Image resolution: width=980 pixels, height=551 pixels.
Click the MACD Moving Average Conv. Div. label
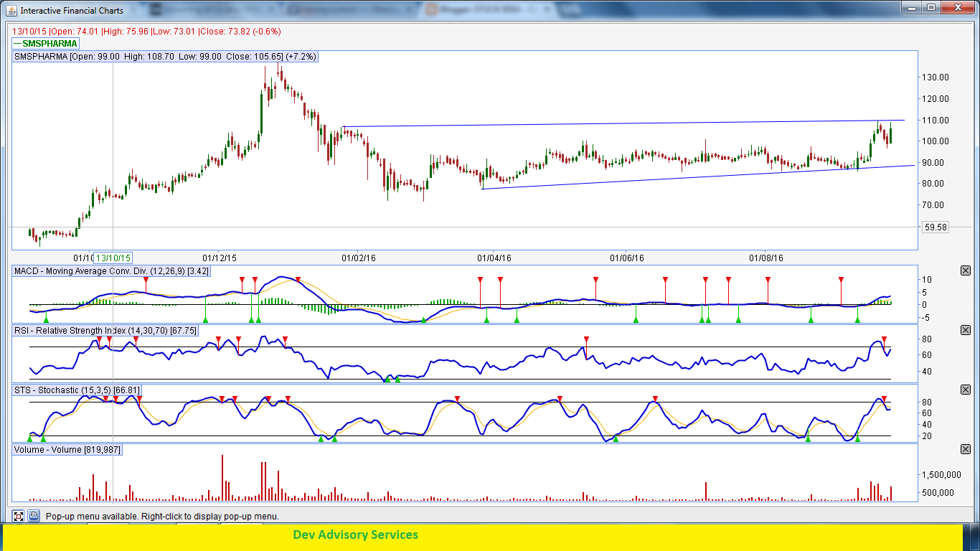click(x=111, y=270)
